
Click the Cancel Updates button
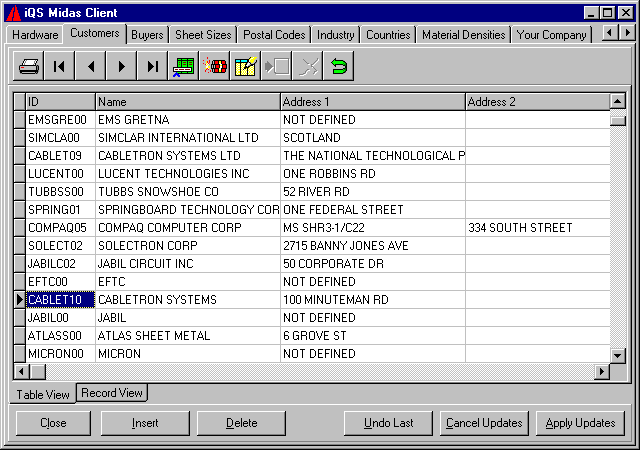pos(484,423)
